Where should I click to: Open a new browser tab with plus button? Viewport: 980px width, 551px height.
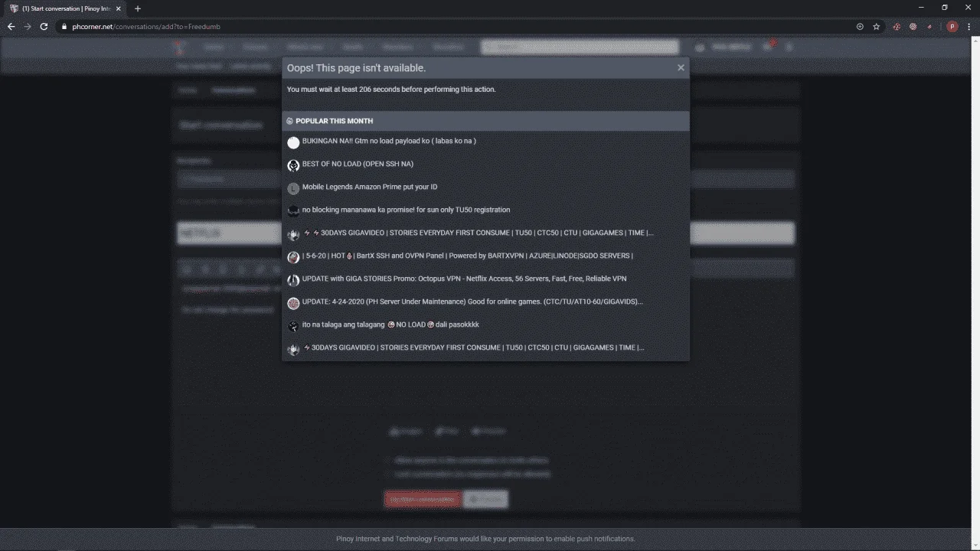[138, 8]
